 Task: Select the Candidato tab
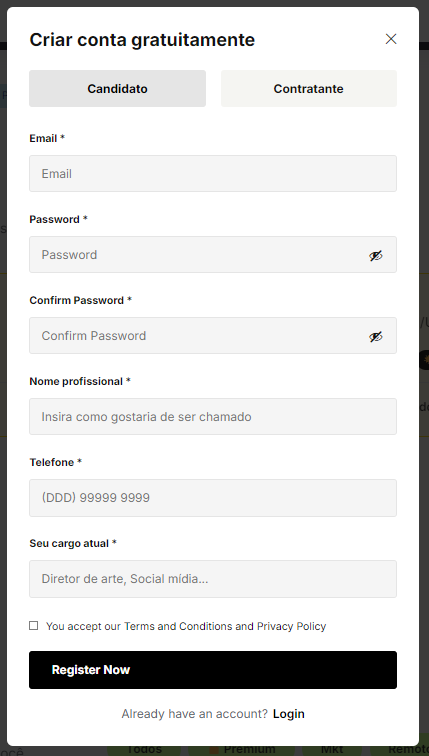pyautogui.click(x=117, y=88)
